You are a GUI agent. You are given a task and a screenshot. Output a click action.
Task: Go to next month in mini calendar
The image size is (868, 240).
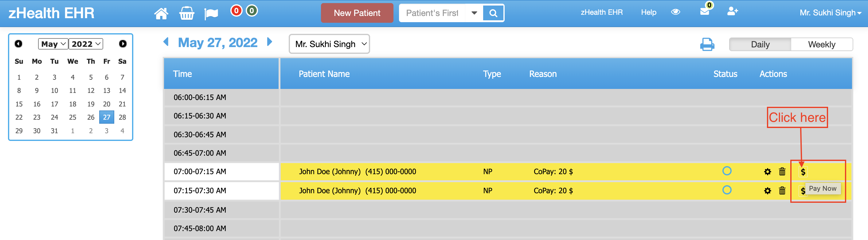point(123,44)
